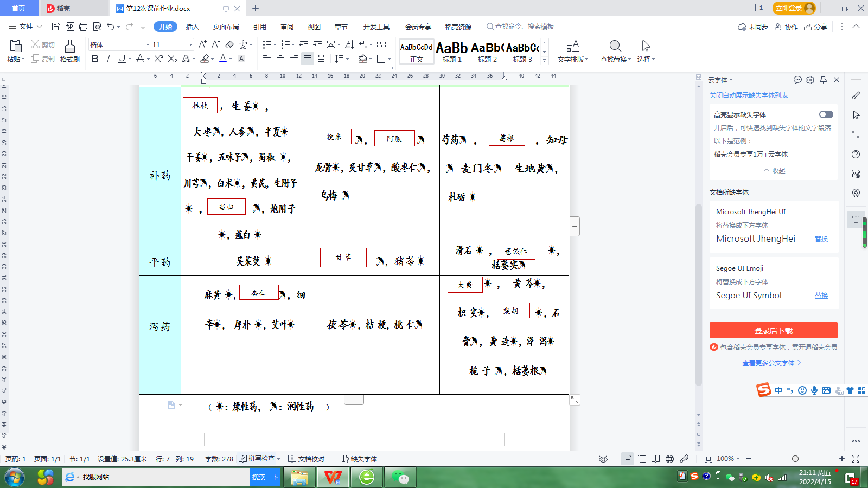Toggle reading view in status bar

(x=656, y=459)
